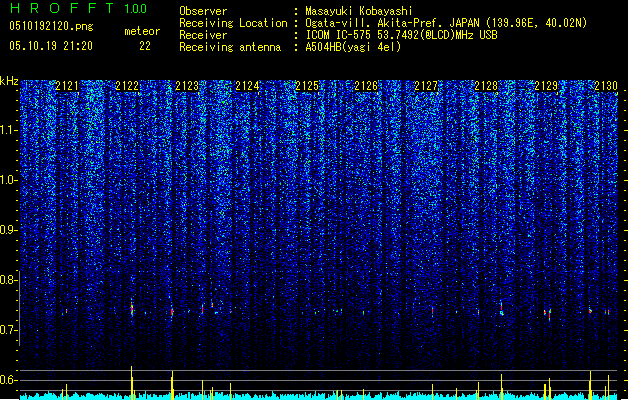The height and width of the screenshot is (400, 629).
Task: Click the 2125 time marker
Action: click(x=307, y=86)
